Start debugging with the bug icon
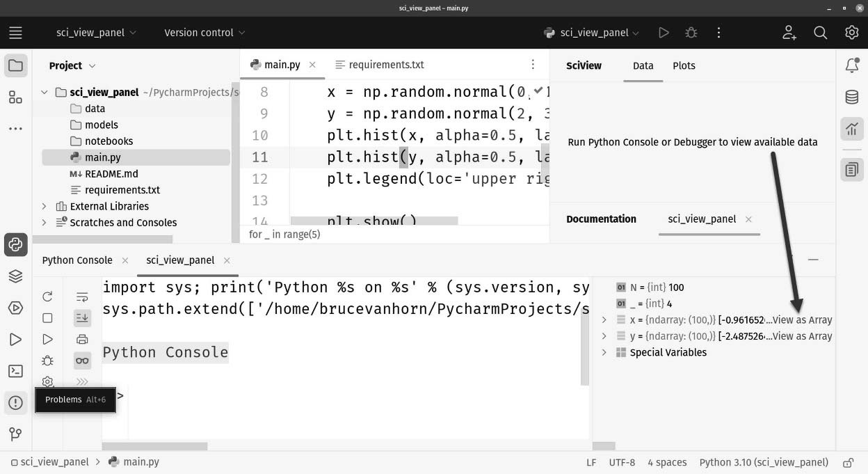 [x=691, y=33]
